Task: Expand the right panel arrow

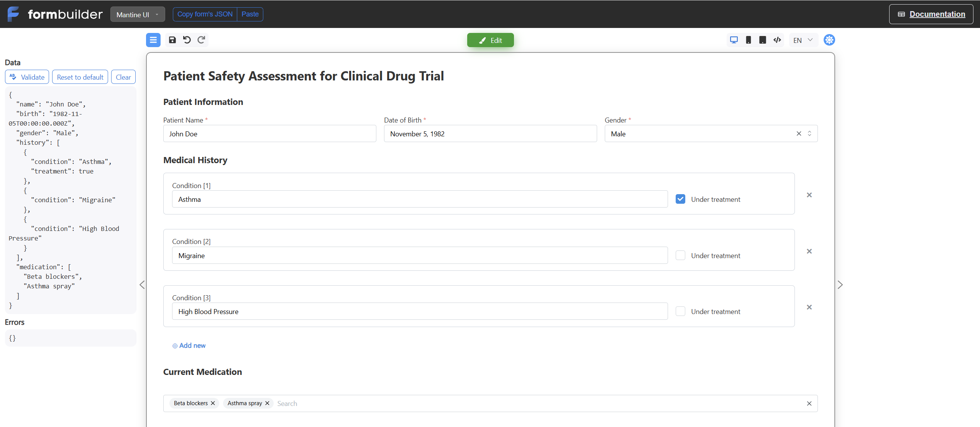Action: click(x=840, y=285)
